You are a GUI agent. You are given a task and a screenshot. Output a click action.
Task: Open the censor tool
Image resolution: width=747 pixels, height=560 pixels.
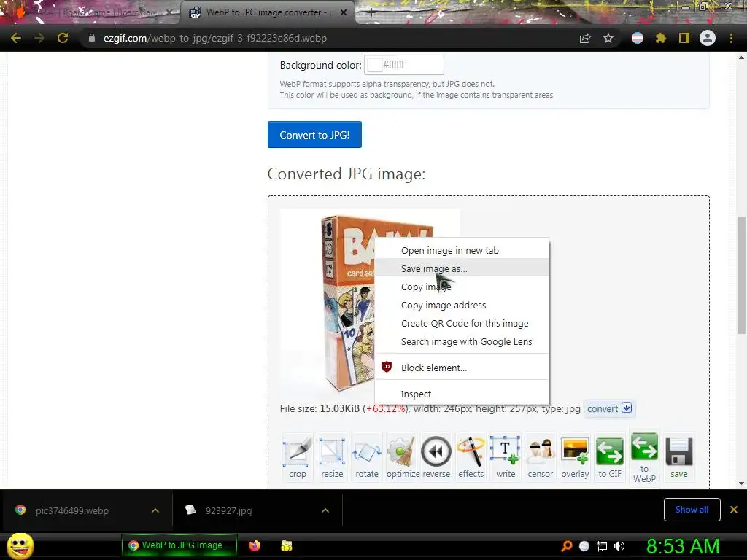(x=541, y=457)
